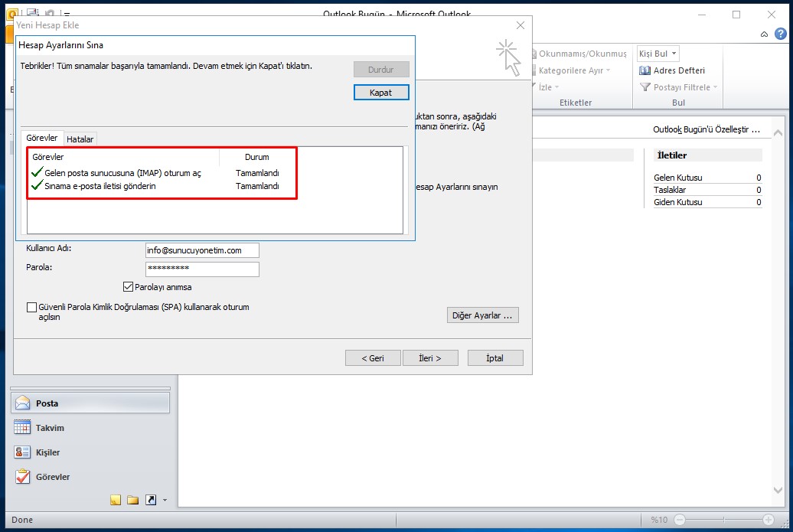Open the Taslaklar link
This screenshot has height=532, width=793.
[x=670, y=190]
